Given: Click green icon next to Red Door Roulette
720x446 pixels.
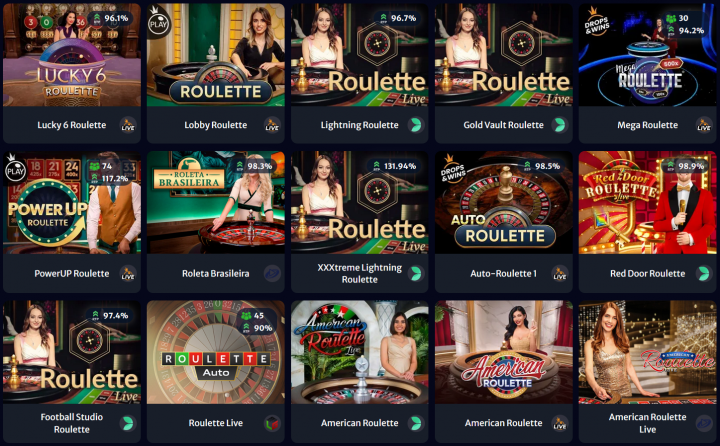Looking at the screenshot, I should 703,273.
